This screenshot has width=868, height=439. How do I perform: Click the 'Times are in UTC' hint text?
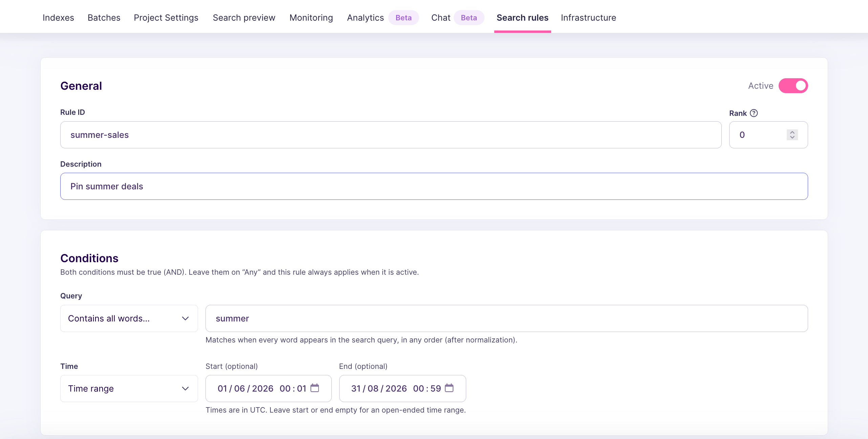coord(335,410)
